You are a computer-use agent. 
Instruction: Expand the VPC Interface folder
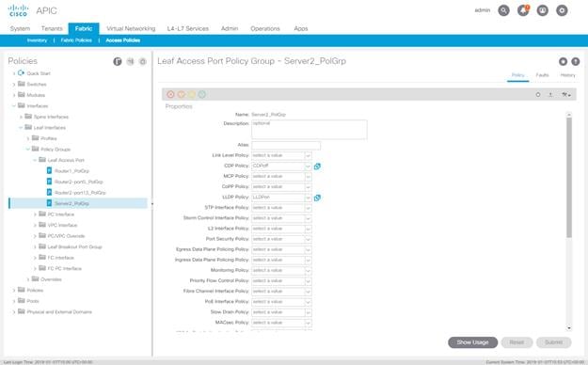35,225
